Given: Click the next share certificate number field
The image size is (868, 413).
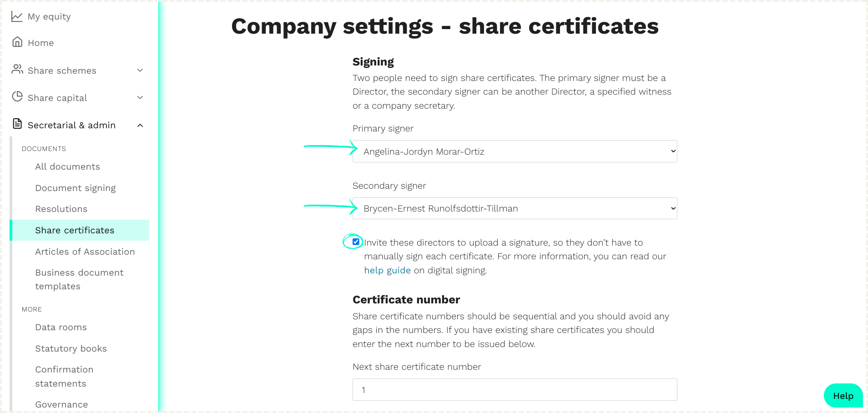Looking at the screenshot, I should point(514,389).
